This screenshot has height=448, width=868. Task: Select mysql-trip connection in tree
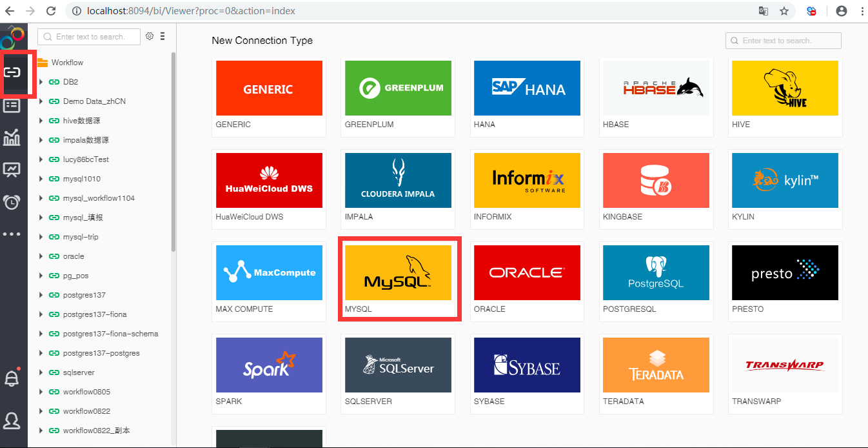pyautogui.click(x=81, y=237)
